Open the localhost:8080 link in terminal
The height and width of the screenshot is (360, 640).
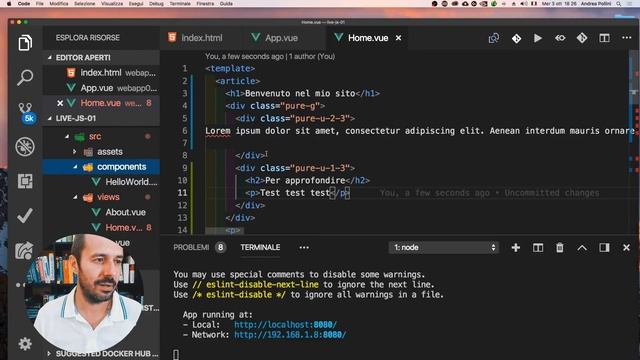click(285, 325)
